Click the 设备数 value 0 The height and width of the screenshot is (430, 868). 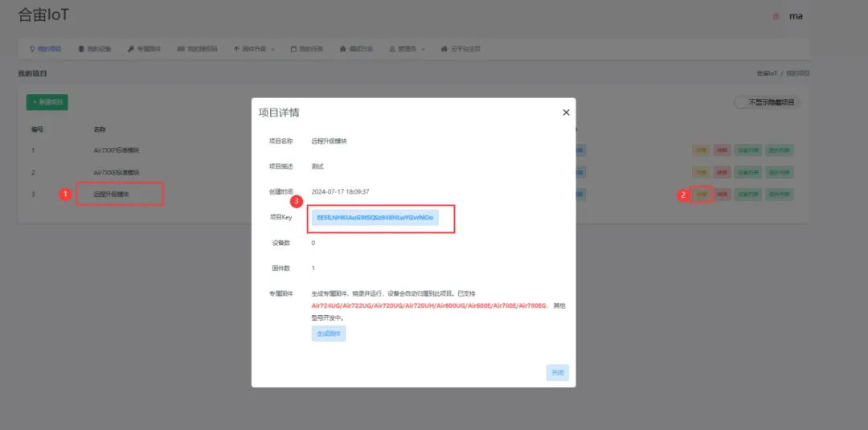click(313, 243)
